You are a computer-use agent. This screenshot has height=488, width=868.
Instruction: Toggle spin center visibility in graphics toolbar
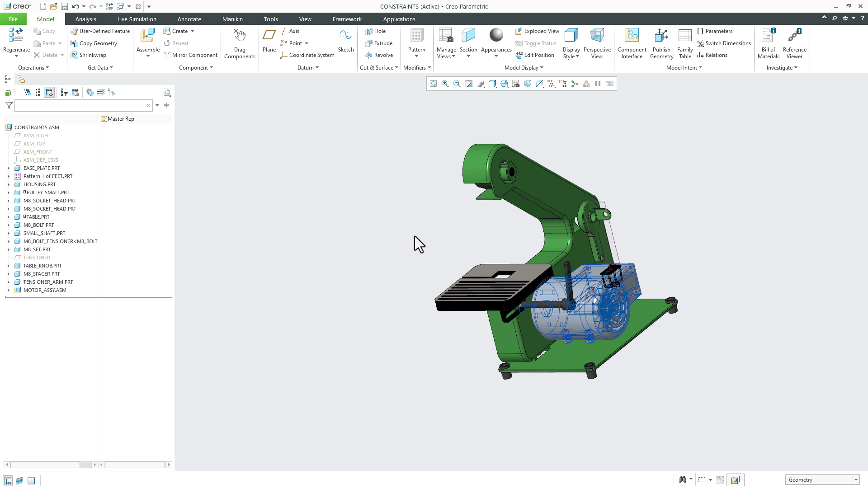(x=575, y=84)
